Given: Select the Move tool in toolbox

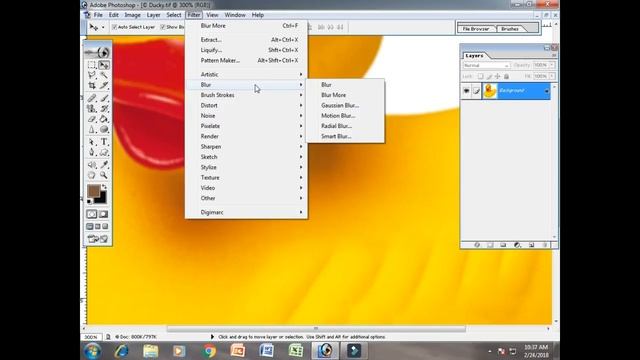Looking at the screenshot, I should [104, 65].
